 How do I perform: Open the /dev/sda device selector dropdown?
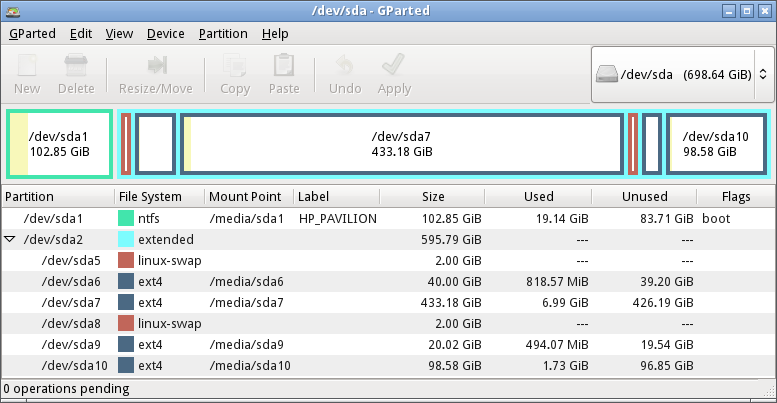click(682, 74)
